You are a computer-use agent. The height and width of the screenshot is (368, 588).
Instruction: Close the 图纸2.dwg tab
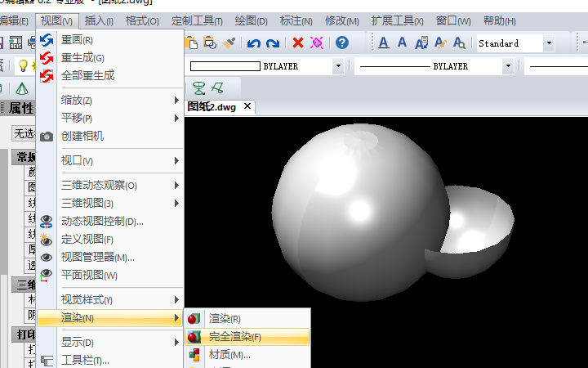pyautogui.click(x=247, y=106)
